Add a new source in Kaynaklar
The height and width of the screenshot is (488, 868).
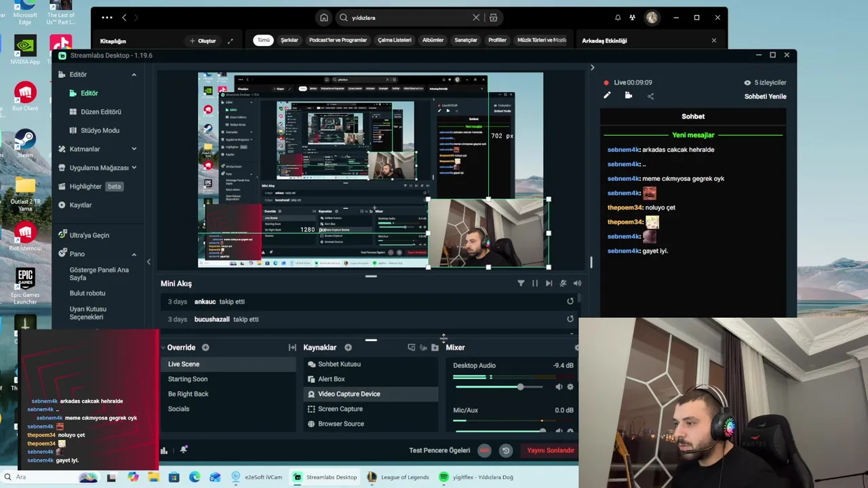[348, 348]
